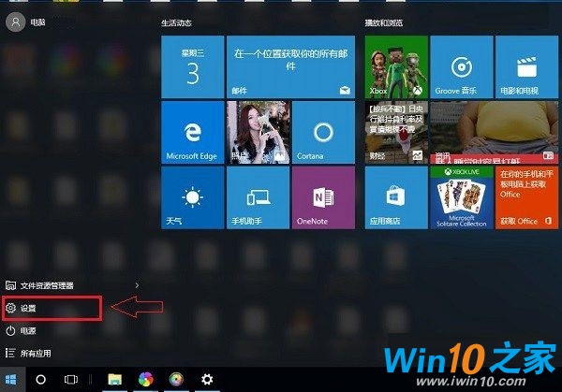Launch the Xbox tile
Screen dimensions: 562x392
396,67
